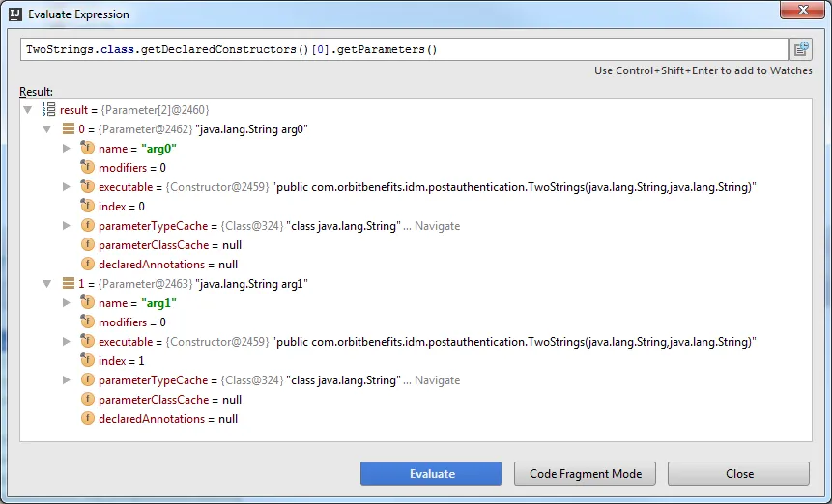Click the expression input field
The height and width of the screenshot is (504, 832).
point(404,49)
